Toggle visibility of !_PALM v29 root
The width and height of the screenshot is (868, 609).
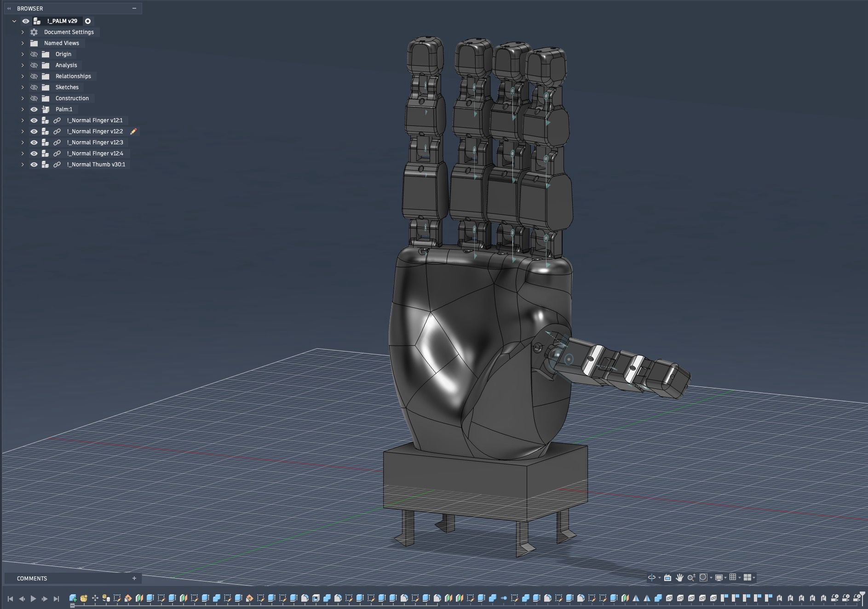pos(26,21)
